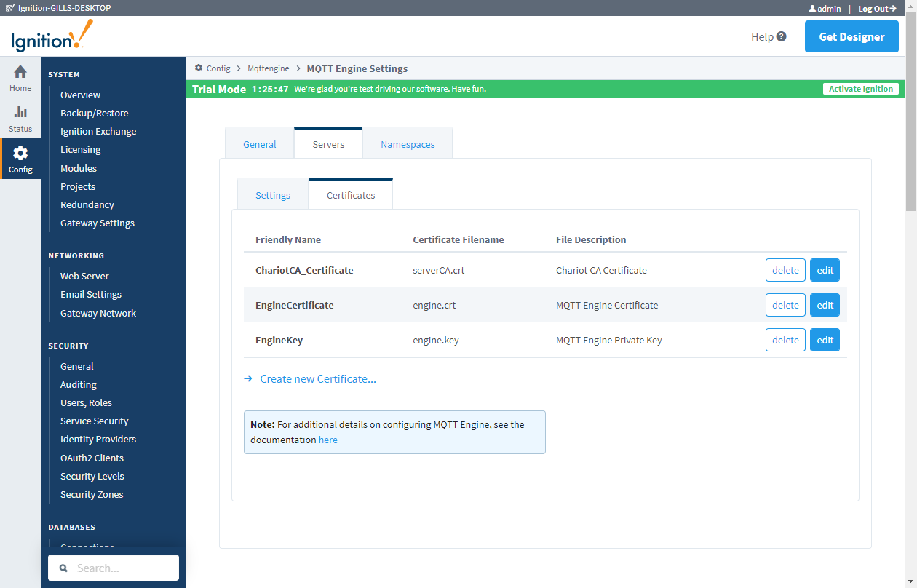Screen dimensions: 917x588
Task: Open Projects page
Action: (x=78, y=186)
